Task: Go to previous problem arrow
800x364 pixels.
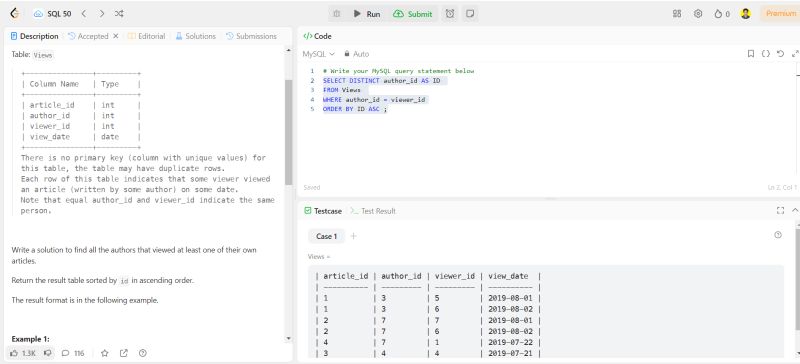Action: pyautogui.click(x=84, y=14)
